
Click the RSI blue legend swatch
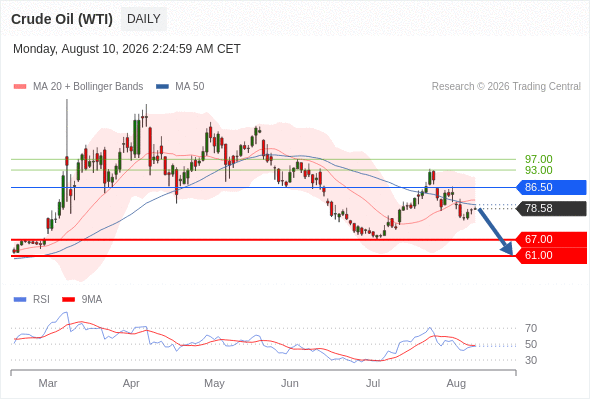click(x=20, y=300)
